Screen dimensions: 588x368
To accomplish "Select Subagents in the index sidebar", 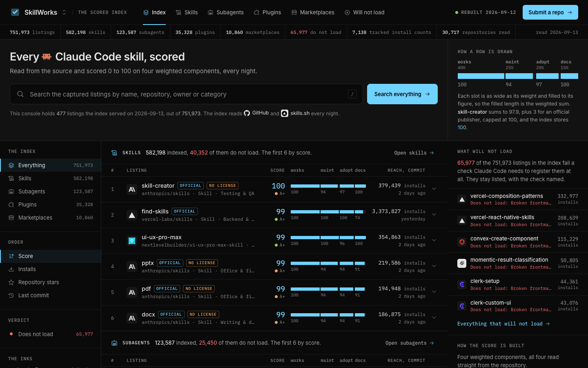I will coord(51,191).
